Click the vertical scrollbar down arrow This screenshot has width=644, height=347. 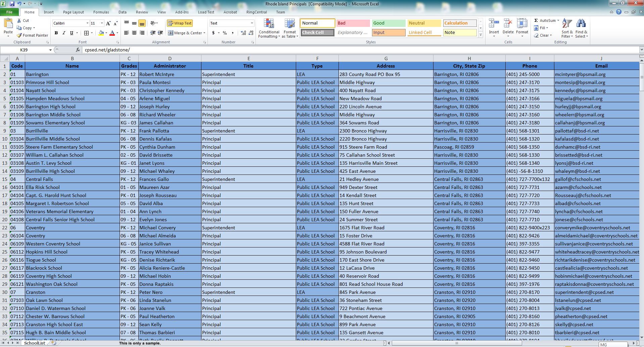click(x=642, y=337)
